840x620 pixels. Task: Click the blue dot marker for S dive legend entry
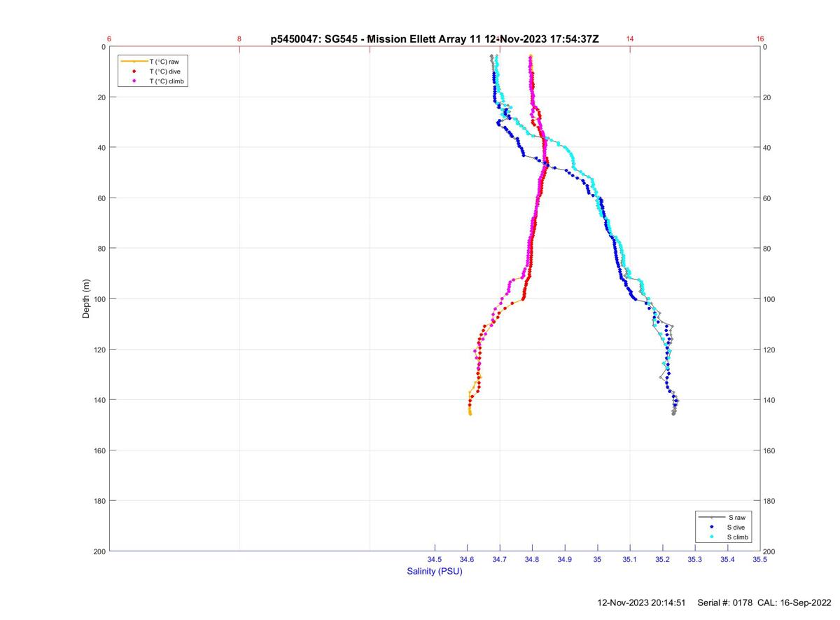point(711,527)
